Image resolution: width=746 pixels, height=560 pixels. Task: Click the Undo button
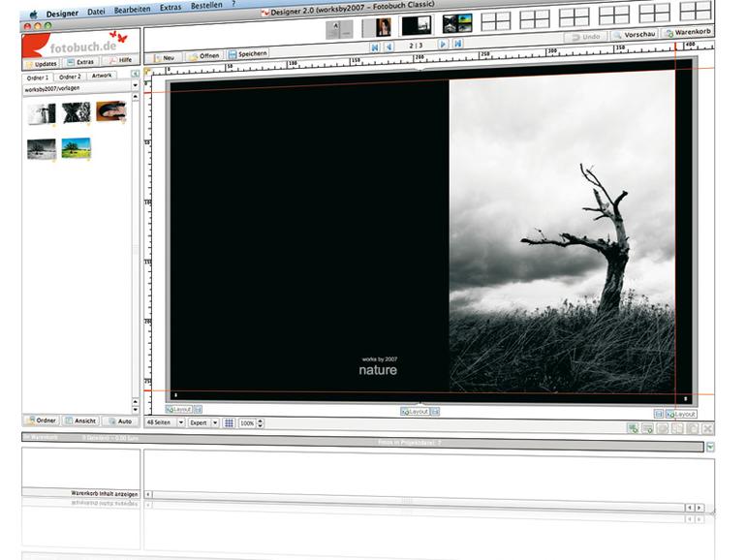(x=586, y=37)
